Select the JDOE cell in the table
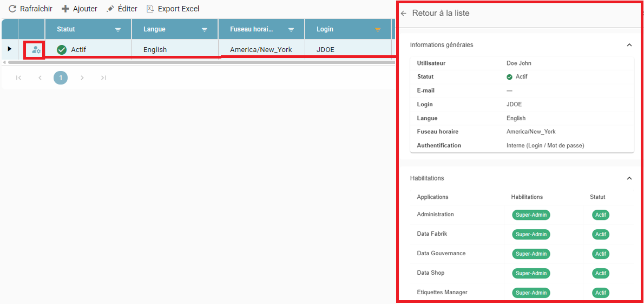The width and height of the screenshot is (644, 304). [x=349, y=49]
